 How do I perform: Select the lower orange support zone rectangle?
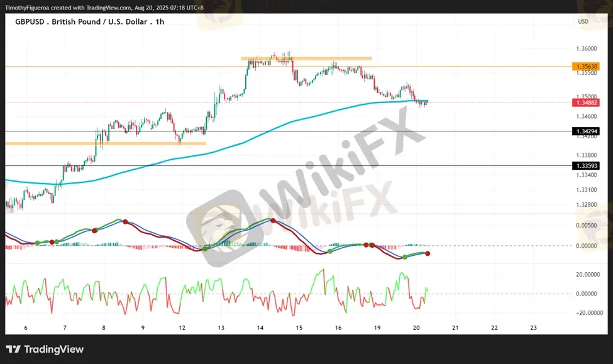(x=106, y=143)
